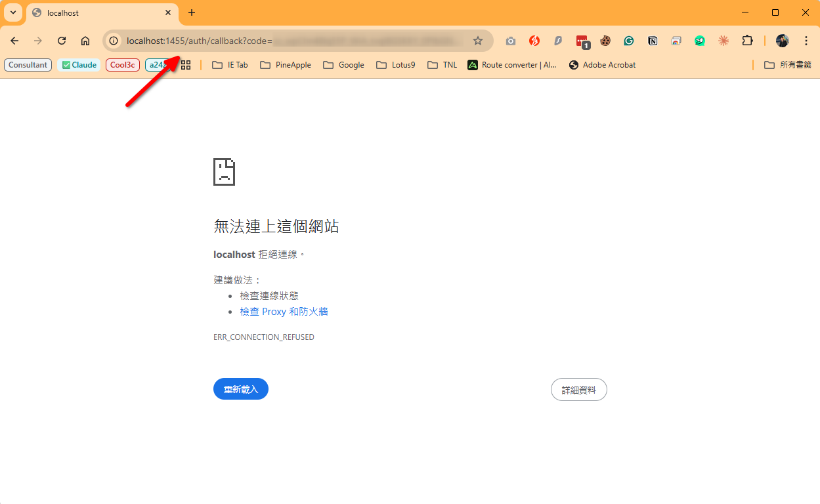Screen dimensions: 820x504
Task: Click the forward navigation arrow
Action: coord(38,41)
